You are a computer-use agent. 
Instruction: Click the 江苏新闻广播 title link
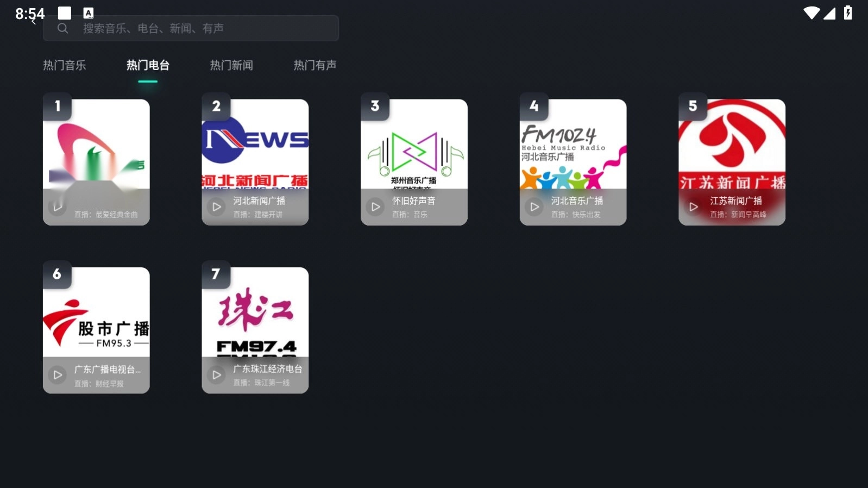pos(735,201)
